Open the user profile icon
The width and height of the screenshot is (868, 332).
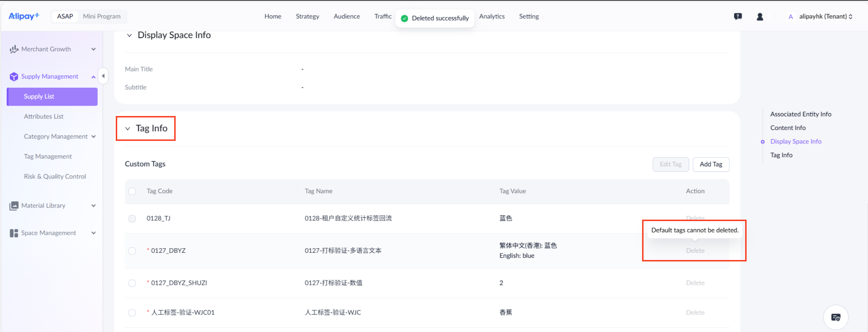[760, 16]
